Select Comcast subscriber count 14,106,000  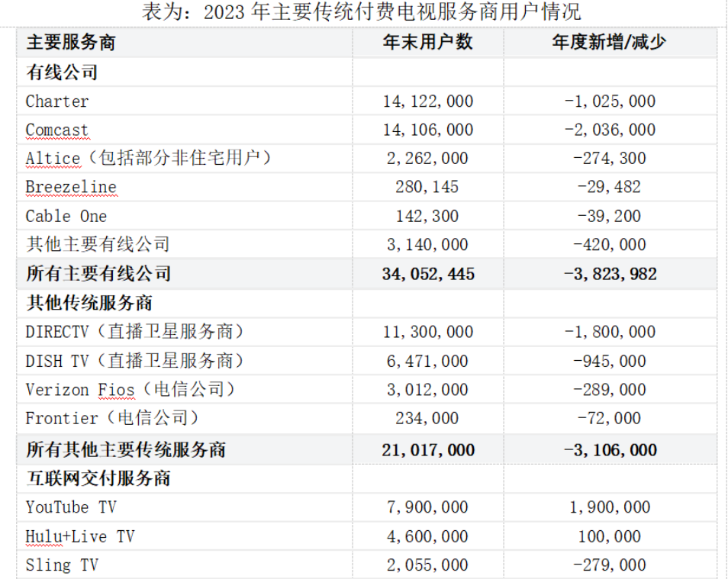coord(427,130)
